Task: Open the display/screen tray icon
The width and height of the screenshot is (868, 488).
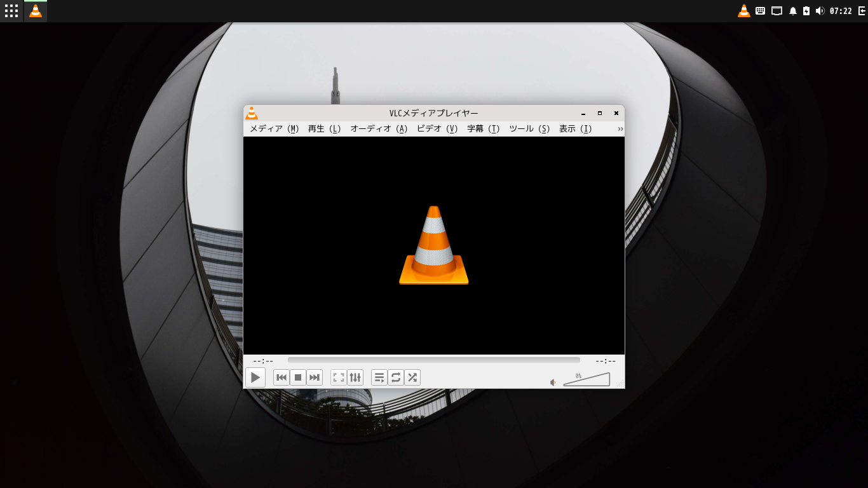Action: pyautogui.click(x=776, y=11)
